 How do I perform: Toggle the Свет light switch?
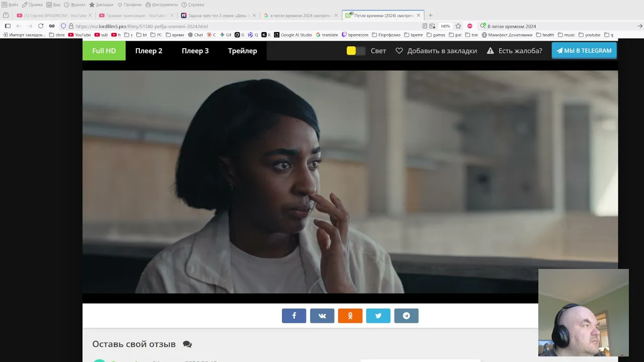click(x=356, y=51)
